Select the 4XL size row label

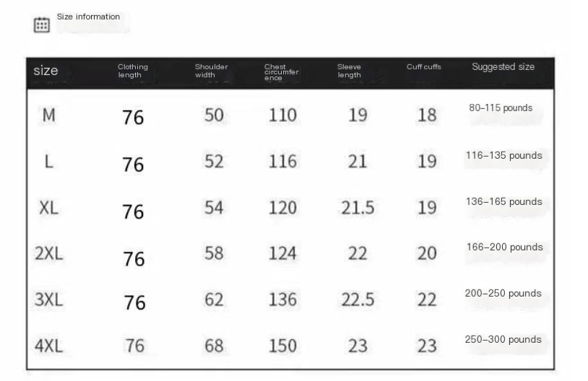pos(48,346)
